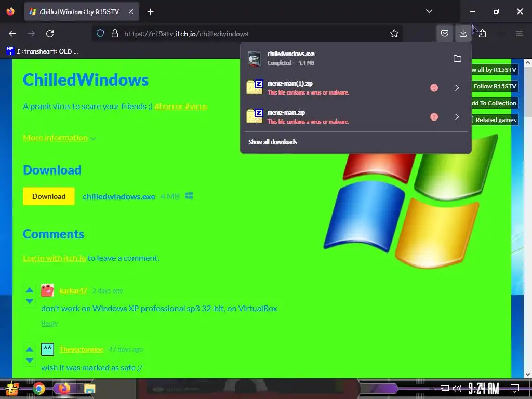Screen dimensions: 532x399
Task: Click View all by R15STV button
Action: (x=494, y=70)
